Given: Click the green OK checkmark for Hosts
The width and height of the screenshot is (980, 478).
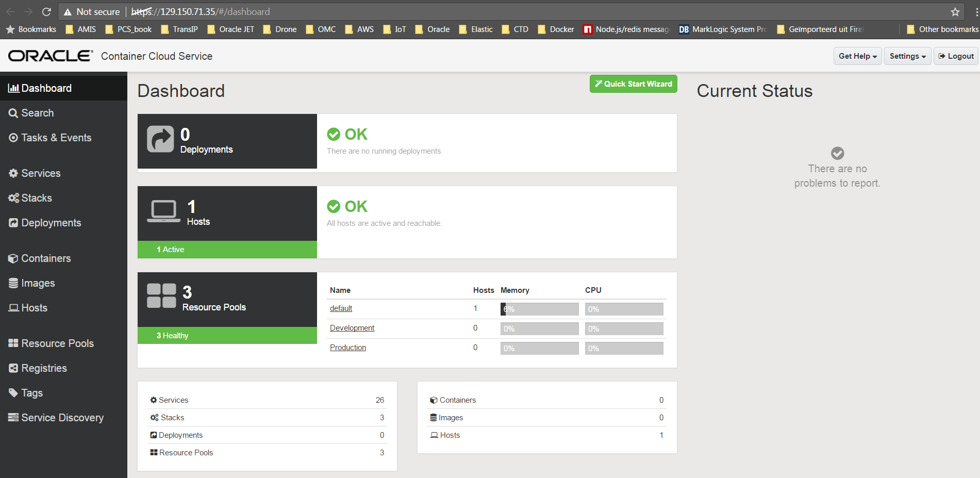Looking at the screenshot, I should [334, 206].
